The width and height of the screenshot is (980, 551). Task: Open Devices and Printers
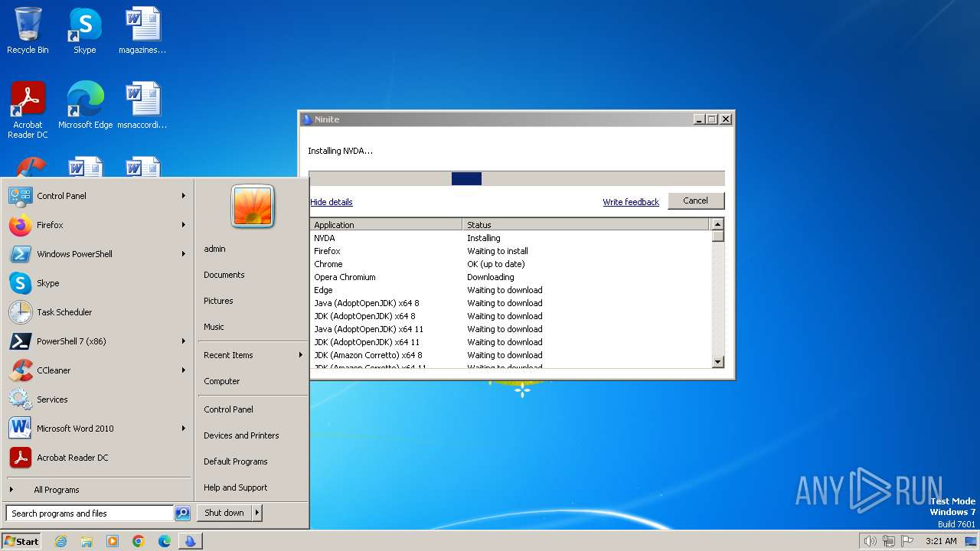(x=241, y=435)
